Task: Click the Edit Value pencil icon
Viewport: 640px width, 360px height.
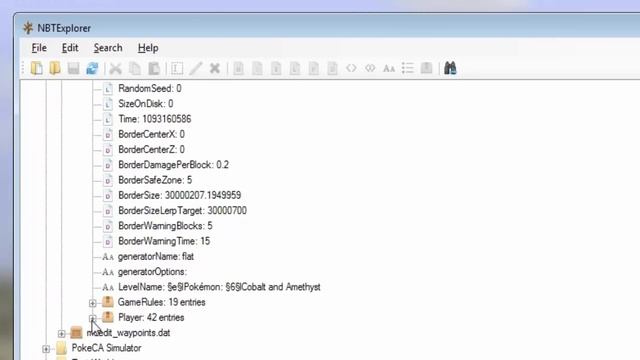Action: coord(196,68)
